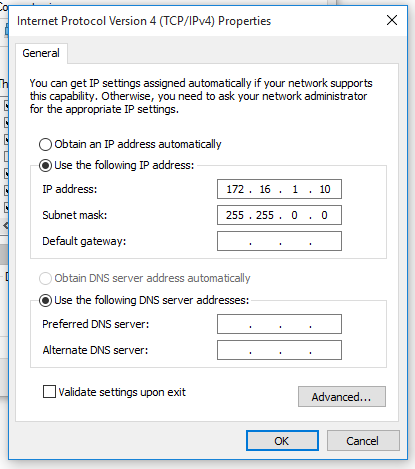
Task: Click the Cancel button
Action: tap(363, 441)
